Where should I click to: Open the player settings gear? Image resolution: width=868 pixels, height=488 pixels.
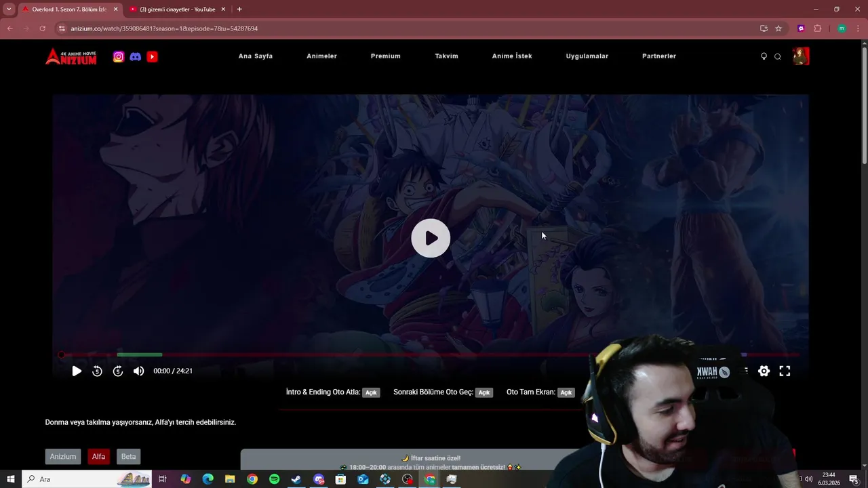point(764,371)
